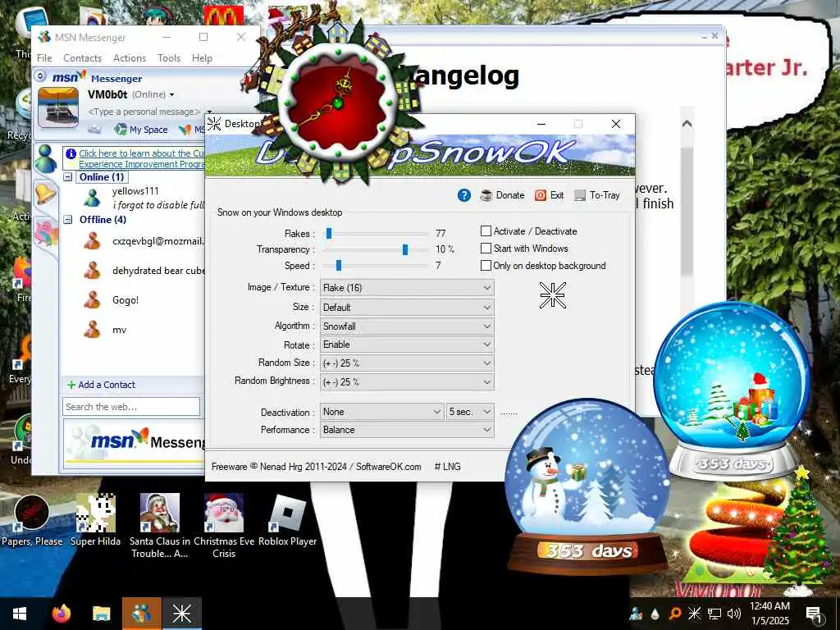Open the Image / Texture dropdown
The image size is (840, 630).
tap(407, 288)
